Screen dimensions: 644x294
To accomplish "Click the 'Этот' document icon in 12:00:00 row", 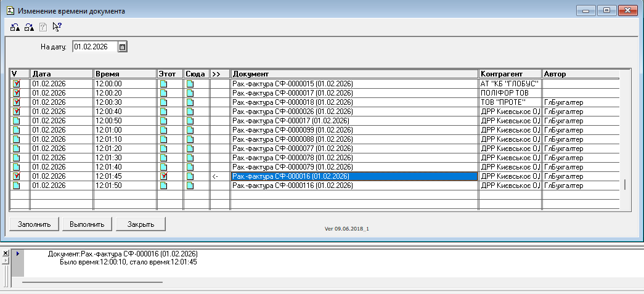I will point(164,84).
